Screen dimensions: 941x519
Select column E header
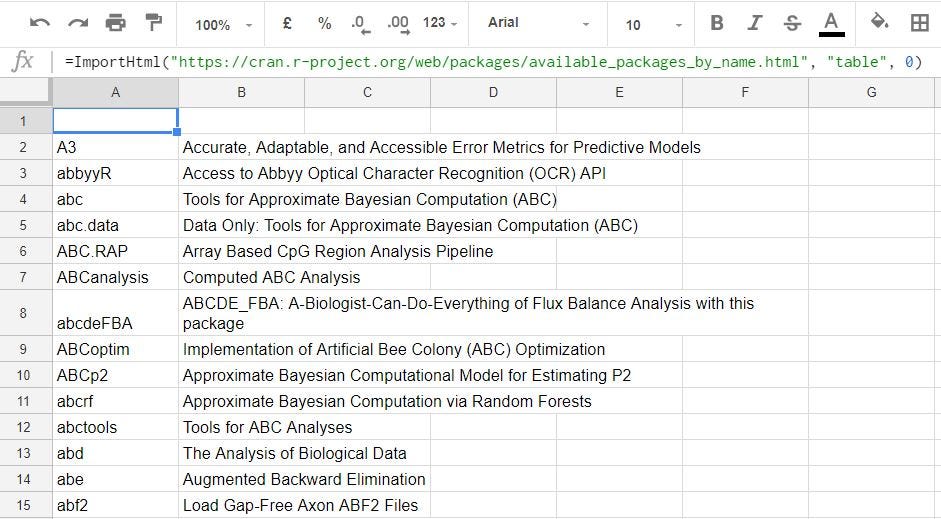[619, 92]
